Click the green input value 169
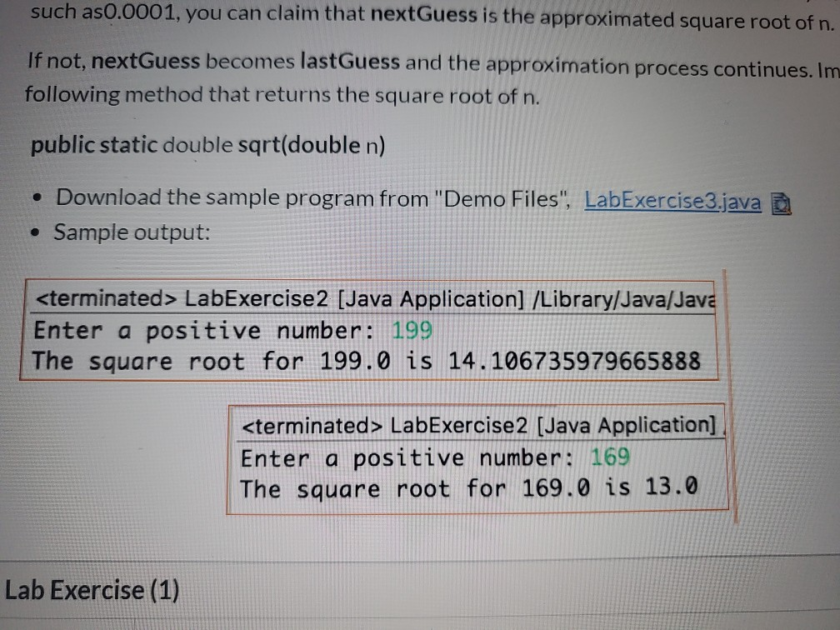The image size is (840, 630). click(610, 457)
